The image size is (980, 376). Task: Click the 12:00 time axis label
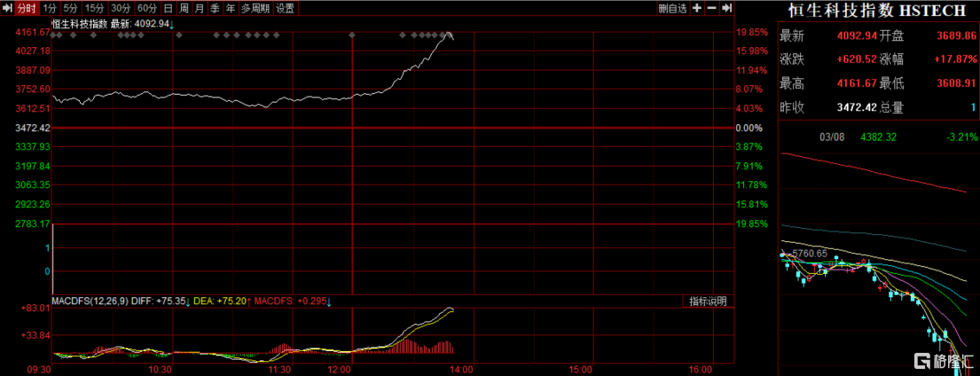341,370
